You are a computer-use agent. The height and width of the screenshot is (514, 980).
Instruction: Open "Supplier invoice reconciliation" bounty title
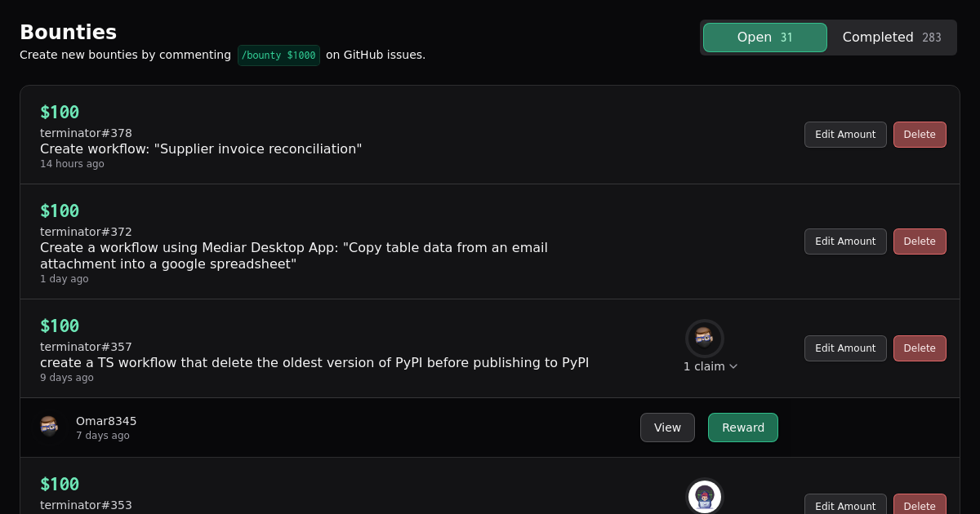click(x=201, y=149)
